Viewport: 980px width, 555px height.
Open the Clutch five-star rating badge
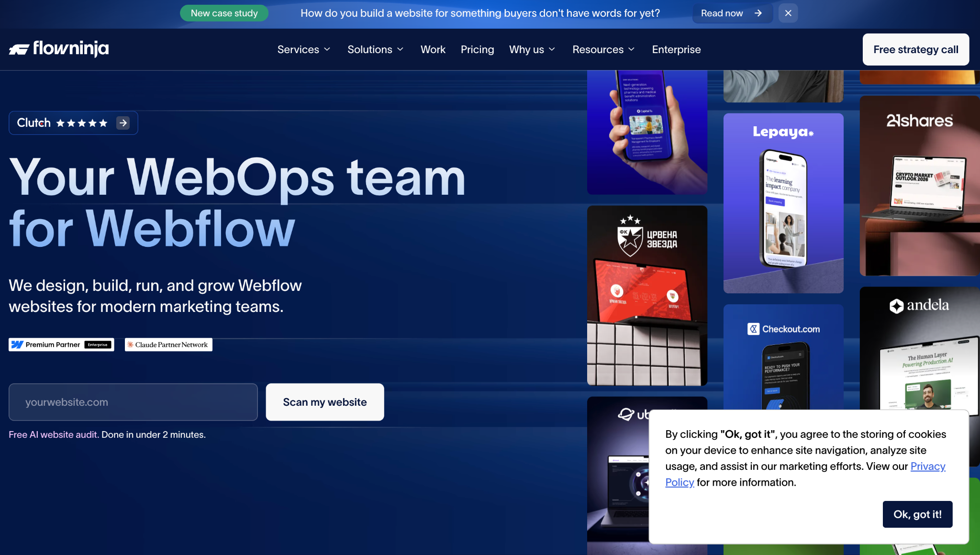click(73, 123)
